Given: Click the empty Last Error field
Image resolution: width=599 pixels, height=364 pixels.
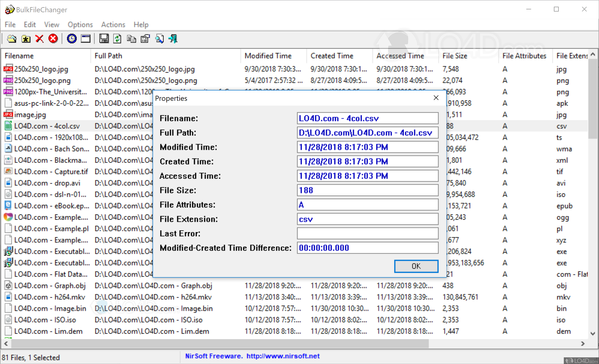Looking at the screenshot, I should pos(368,233).
